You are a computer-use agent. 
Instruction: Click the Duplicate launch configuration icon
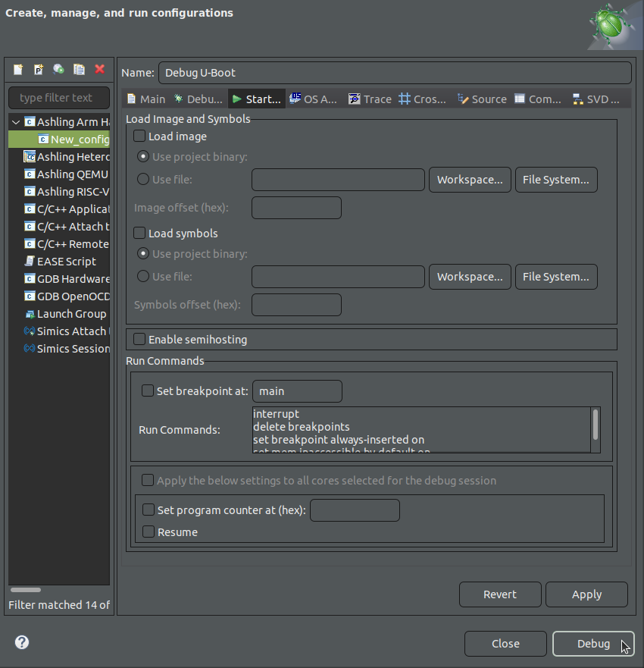[x=79, y=70]
